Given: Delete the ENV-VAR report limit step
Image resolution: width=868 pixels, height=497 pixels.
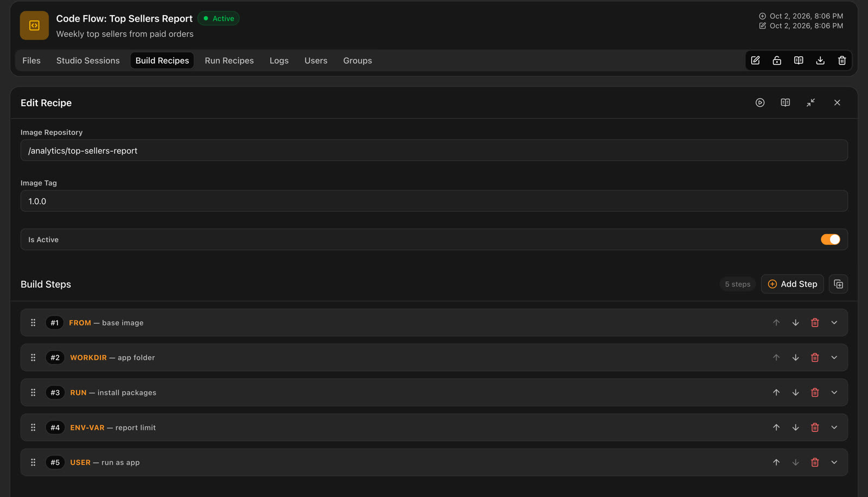Looking at the screenshot, I should [x=815, y=428].
